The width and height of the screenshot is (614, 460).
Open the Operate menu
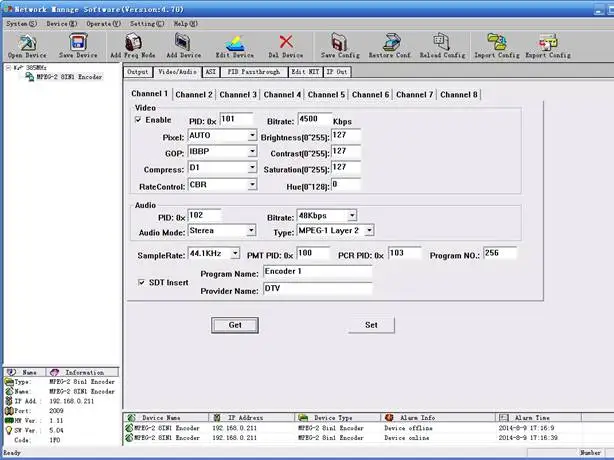click(98, 21)
